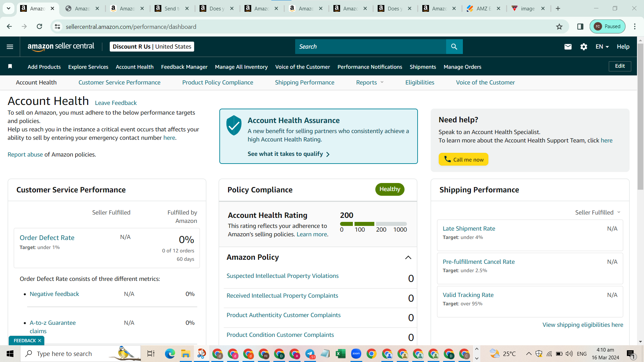644x362 pixels.
Task: Bookmark this page with the star icon
Action: [x=559, y=26]
